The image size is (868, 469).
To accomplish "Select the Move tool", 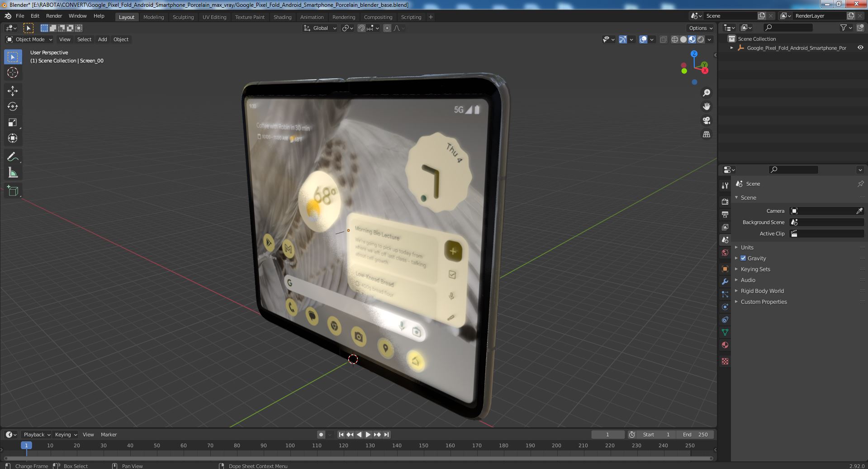I will click(x=13, y=91).
